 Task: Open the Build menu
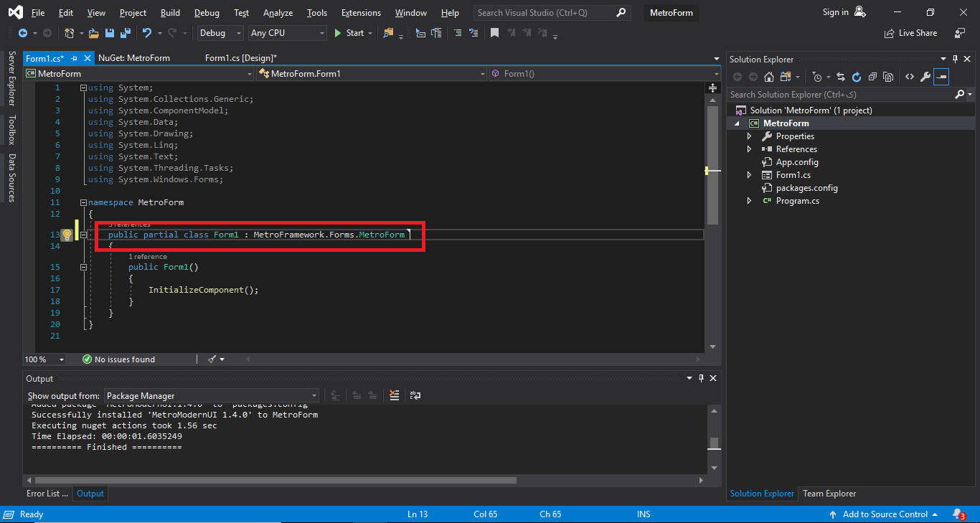pyautogui.click(x=170, y=13)
